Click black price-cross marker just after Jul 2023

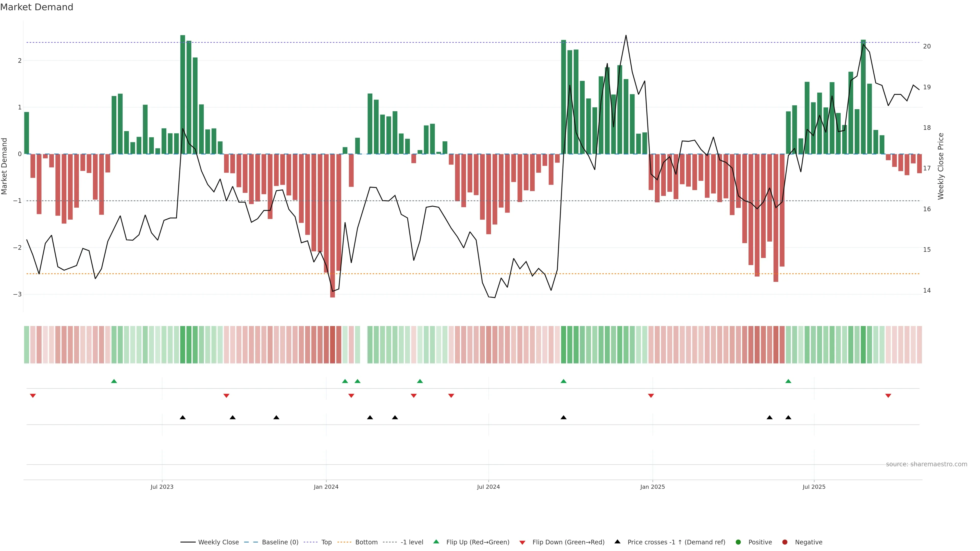point(183,418)
